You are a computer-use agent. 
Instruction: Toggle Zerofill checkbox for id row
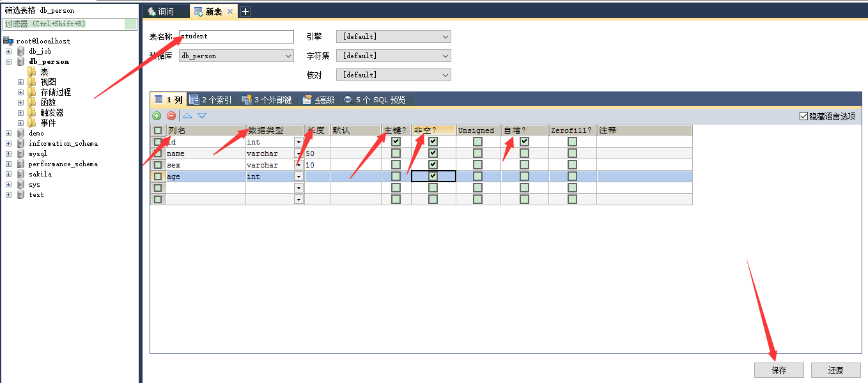click(573, 142)
